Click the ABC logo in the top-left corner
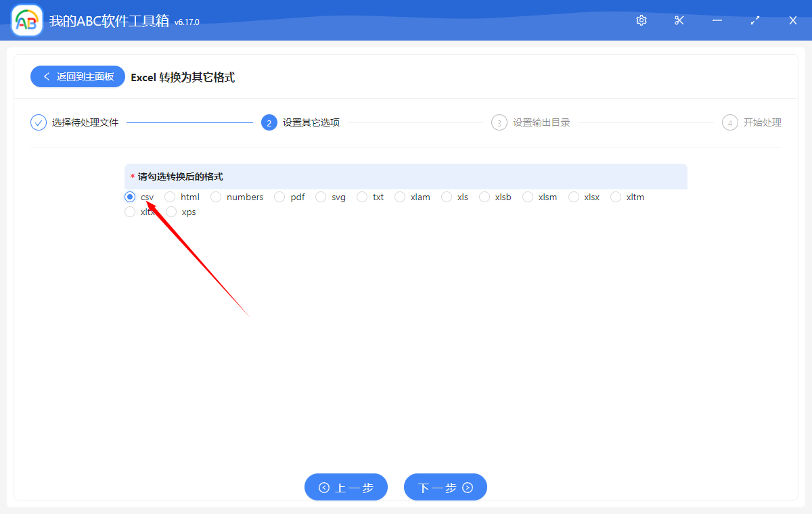The width and height of the screenshot is (812, 514). (x=26, y=20)
